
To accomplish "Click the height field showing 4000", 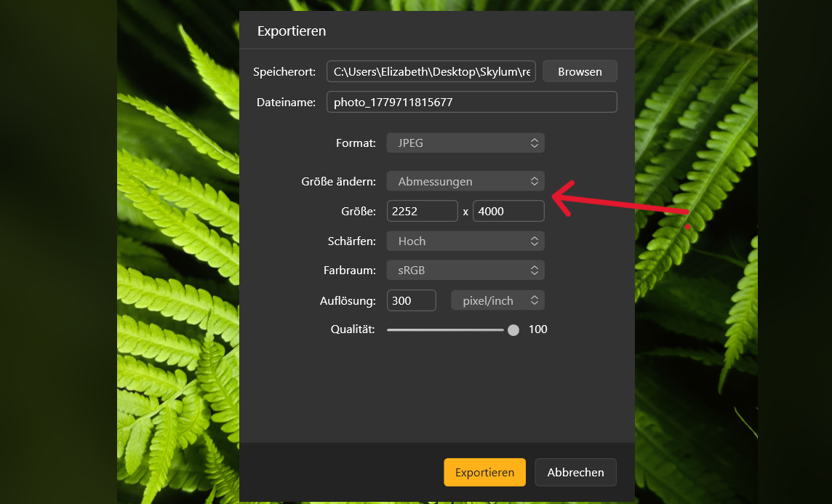I will (508, 211).
